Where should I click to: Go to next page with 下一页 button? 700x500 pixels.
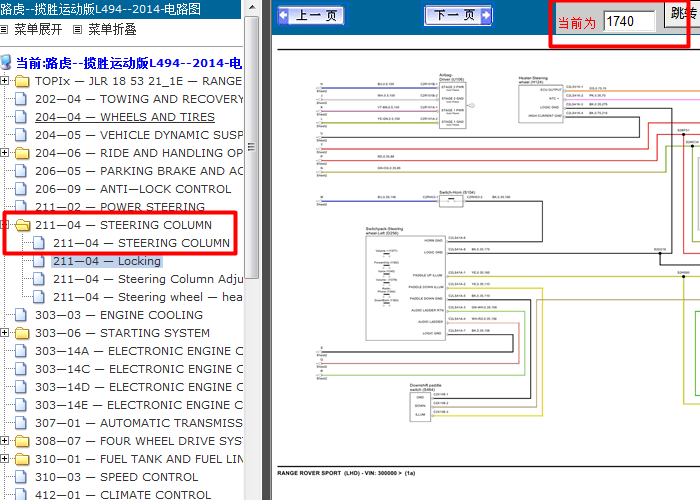[458, 16]
